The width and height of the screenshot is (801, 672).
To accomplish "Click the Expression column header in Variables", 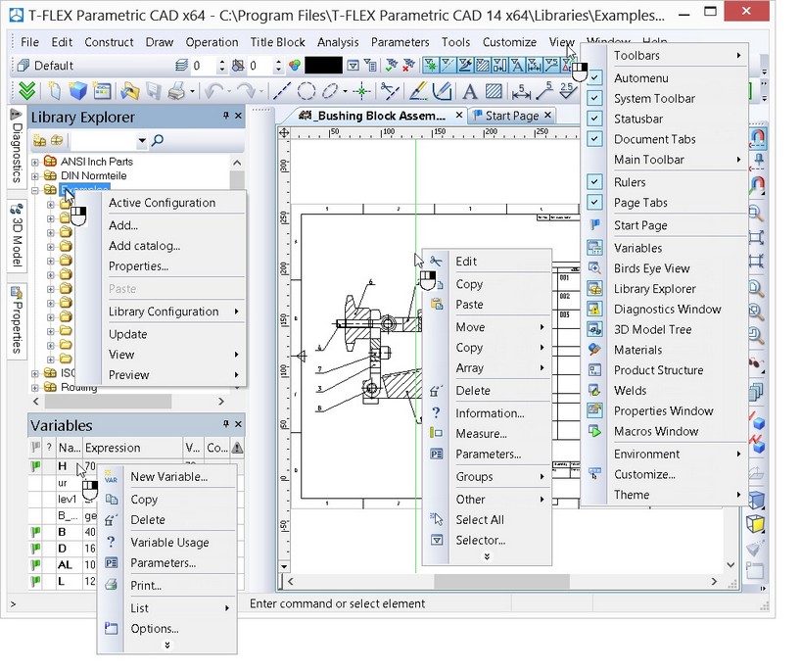I will pos(132,448).
